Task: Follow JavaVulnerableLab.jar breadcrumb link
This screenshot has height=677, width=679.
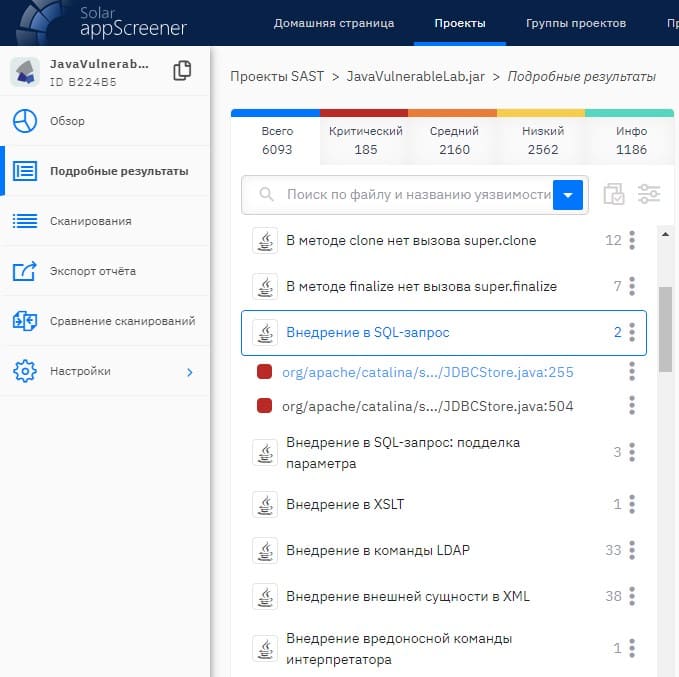Action: point(416,76)
